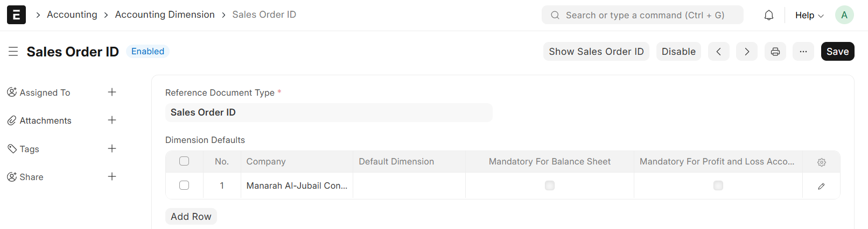Open the three-dots more options menu
This screenshot has width=868, height=229.
[803, 52]
